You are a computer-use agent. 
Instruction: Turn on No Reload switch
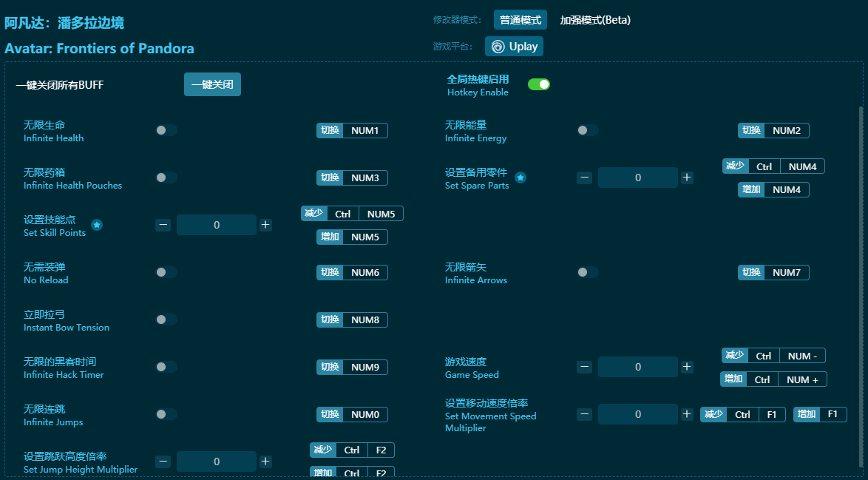[x=166, y=272]
